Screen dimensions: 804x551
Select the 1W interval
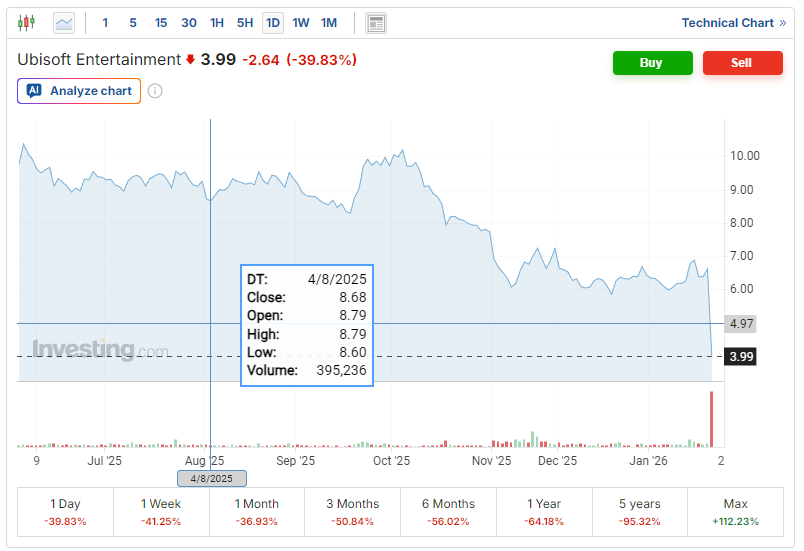coord(301,23)
